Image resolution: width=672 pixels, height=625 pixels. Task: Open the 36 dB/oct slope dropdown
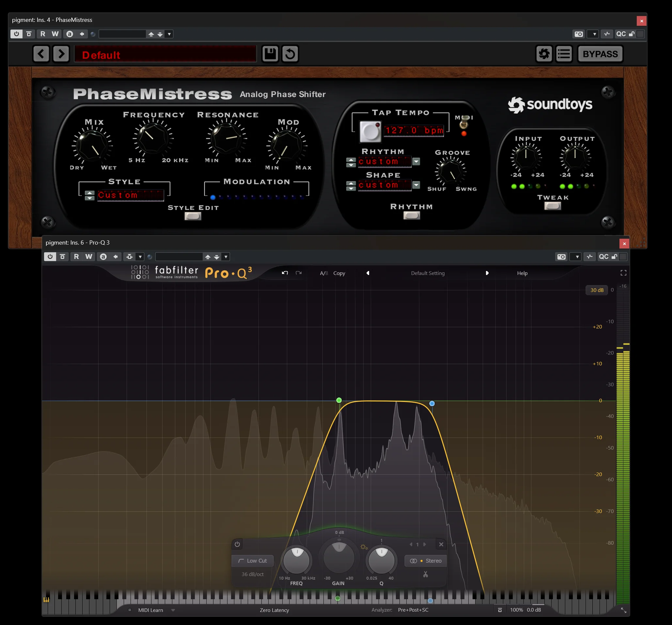[x=253, y=574]
